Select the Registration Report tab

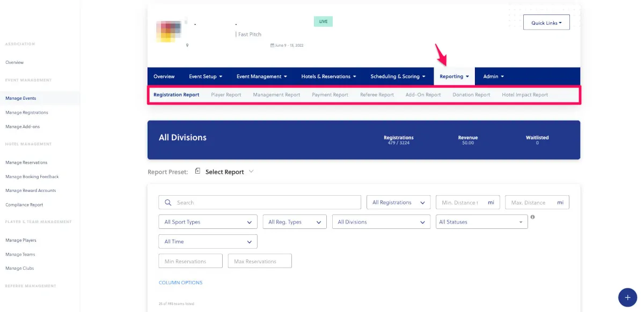point(176,95)
